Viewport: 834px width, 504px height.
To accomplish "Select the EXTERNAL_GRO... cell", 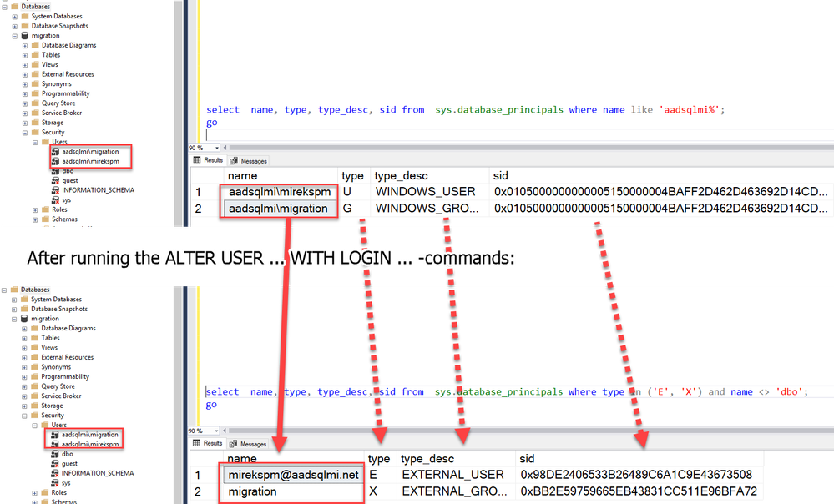I will (x=457, y=491).
